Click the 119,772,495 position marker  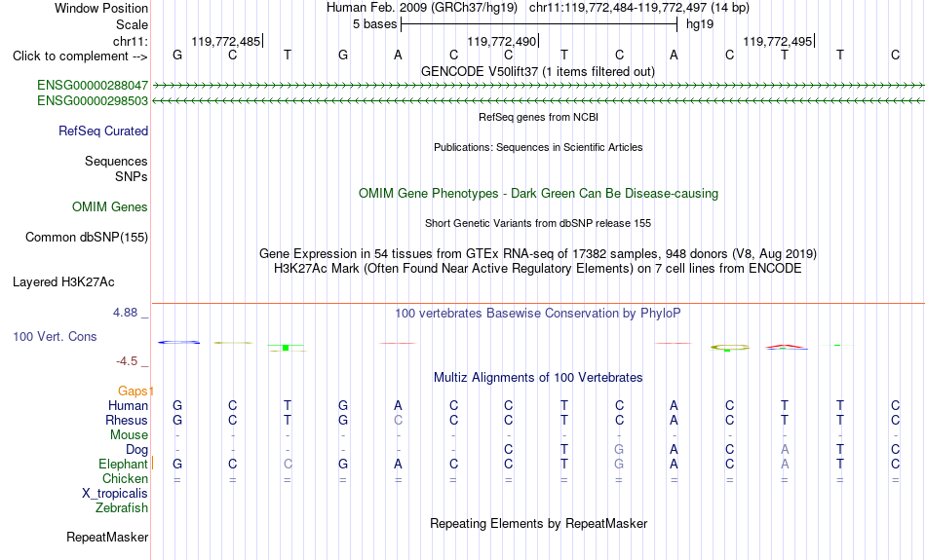(777, 41)
